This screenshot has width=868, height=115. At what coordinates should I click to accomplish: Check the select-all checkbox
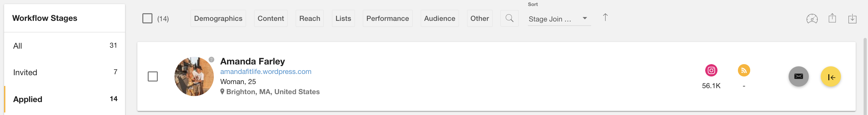click(147, 18)
